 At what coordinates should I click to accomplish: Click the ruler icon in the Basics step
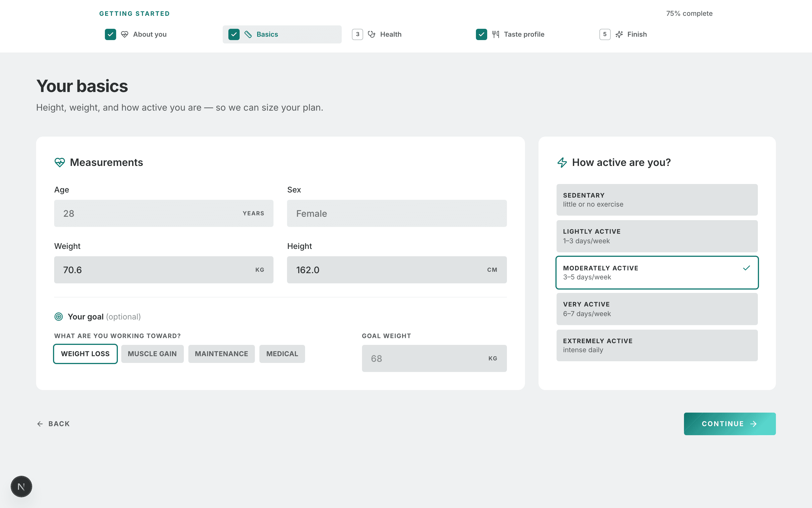(x=248, y=34)
